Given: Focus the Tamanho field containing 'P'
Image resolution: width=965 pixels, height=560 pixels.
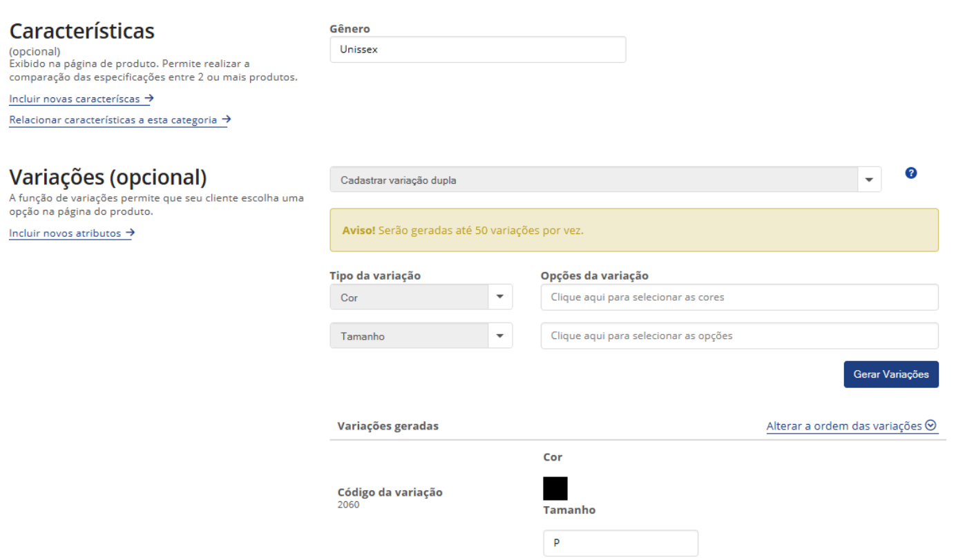Looking at the screenshot, I should pos(620,543).
